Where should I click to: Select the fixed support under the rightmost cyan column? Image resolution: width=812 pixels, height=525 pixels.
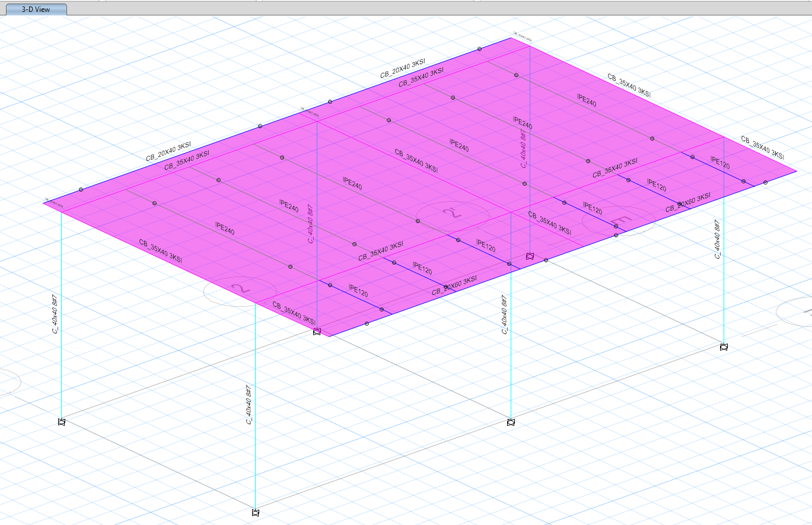tap(724, 347)
